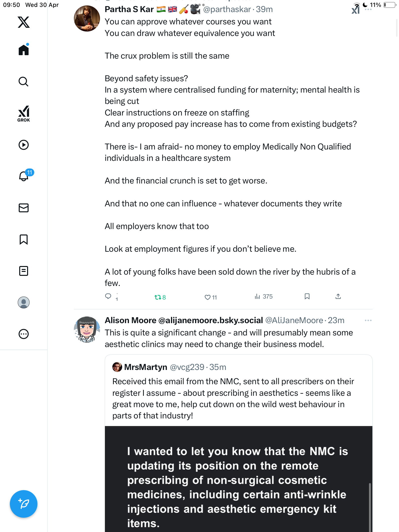Open the video play icon in sidebar
This screenshot has height=532, width=399.
click(x=24, y=145)
